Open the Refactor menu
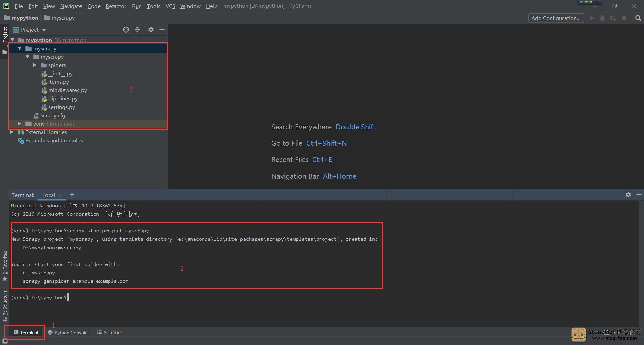The image size is (644, 345). 116,6
